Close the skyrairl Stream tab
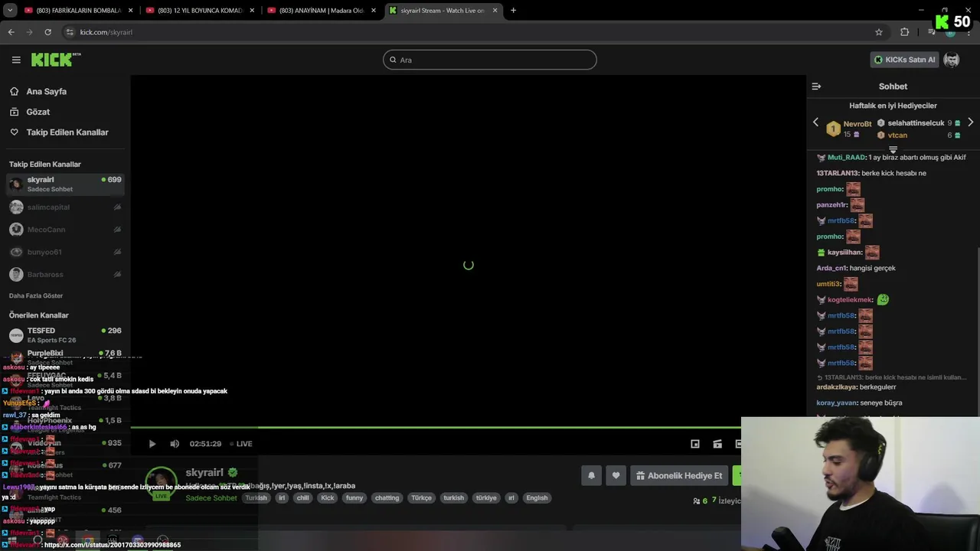This screenshot has width=980, height=551. [x=495, y=11]
